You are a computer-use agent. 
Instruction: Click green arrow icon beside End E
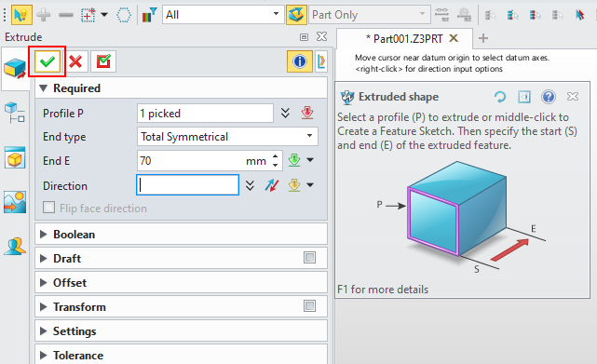click(294, 160)
